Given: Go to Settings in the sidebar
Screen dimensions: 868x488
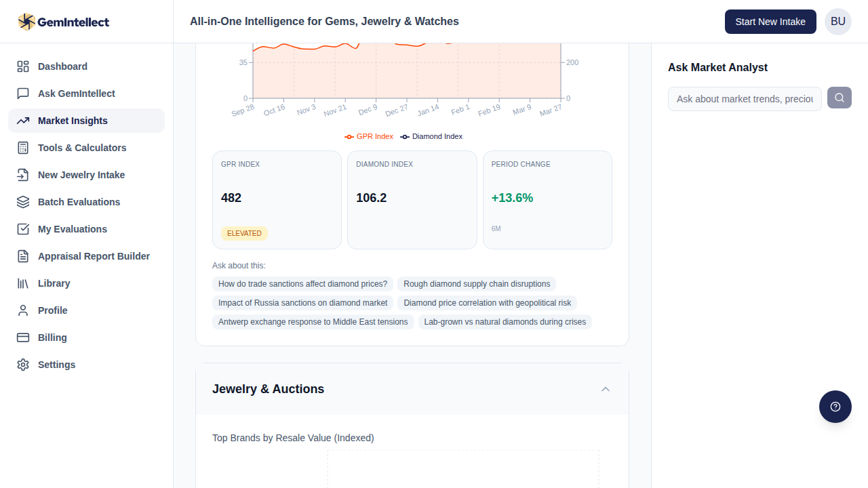Looking at the screenshot, I should [x=57, y=365].
